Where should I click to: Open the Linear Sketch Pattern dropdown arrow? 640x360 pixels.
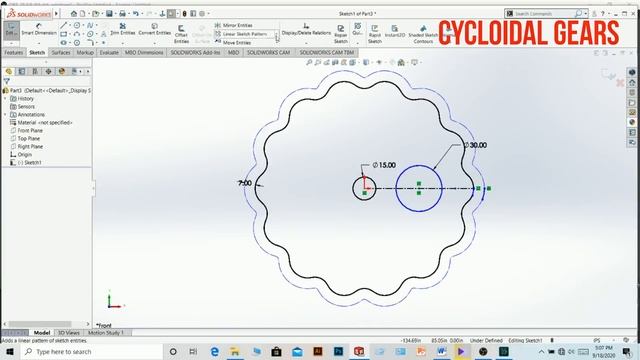pyautogui.click(x=277, y=34)
